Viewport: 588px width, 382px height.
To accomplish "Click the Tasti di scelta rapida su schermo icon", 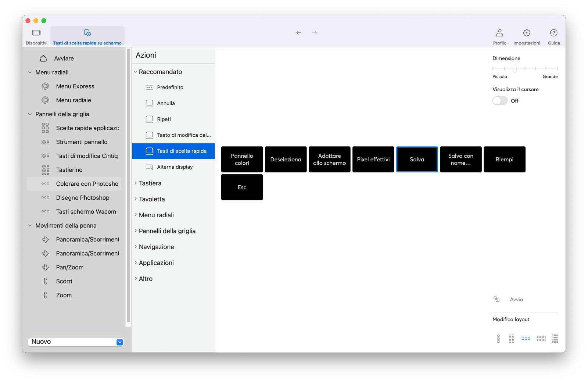I will tap(87, 33).
